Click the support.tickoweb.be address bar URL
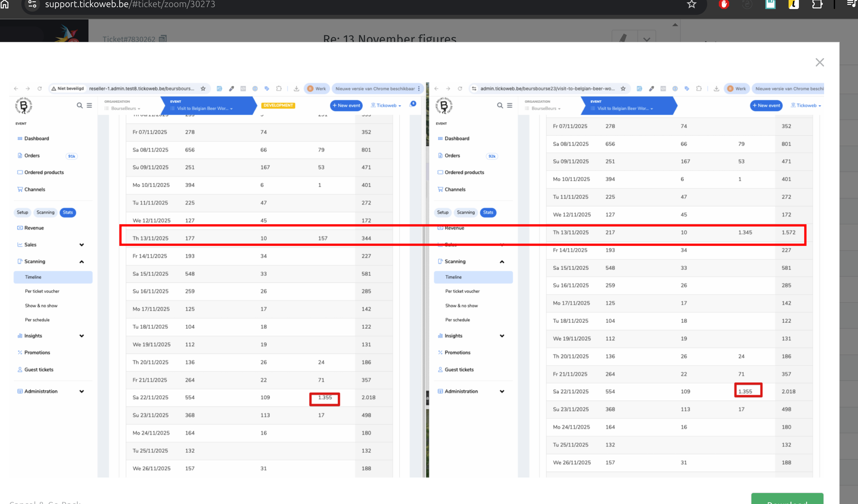Image resolution: width=858 pixels, height=504 pixels. pos(130,5)
